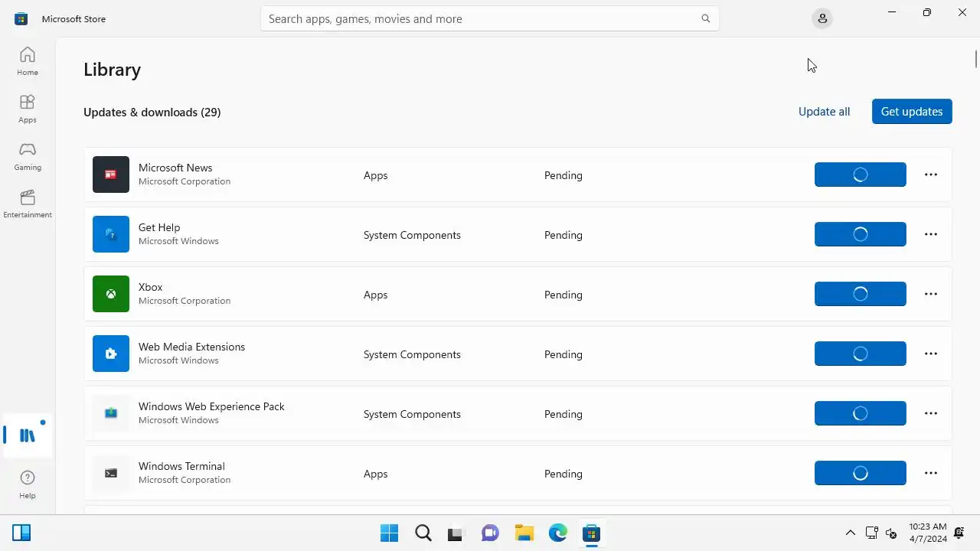Screen dimensions: 980x551
Task: Click the Windows Terminal app icon
Action: coord(111,473)
